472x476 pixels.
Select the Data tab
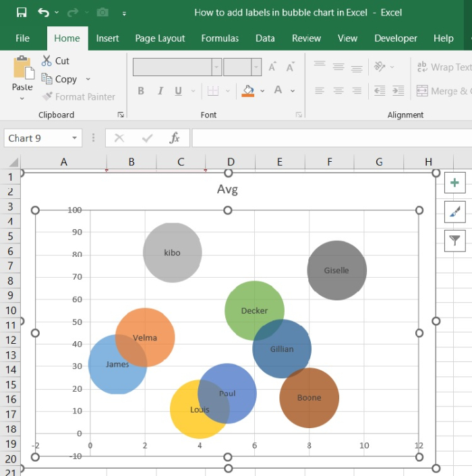pyautogui.click(x=265, y=38)
